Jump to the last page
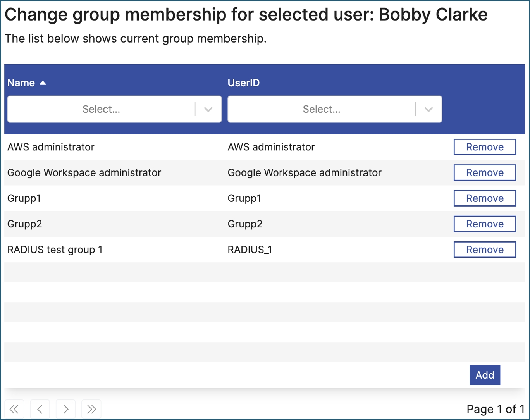The width and height of the screenshot is (530, 420). click(x=91, y=409)
